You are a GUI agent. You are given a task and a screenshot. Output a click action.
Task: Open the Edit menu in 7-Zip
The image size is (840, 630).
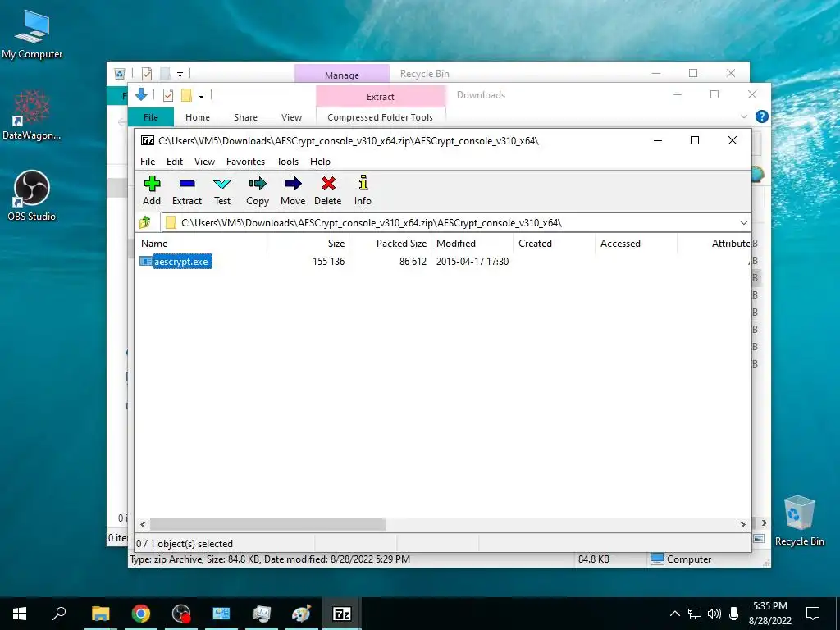coord(175,162)
